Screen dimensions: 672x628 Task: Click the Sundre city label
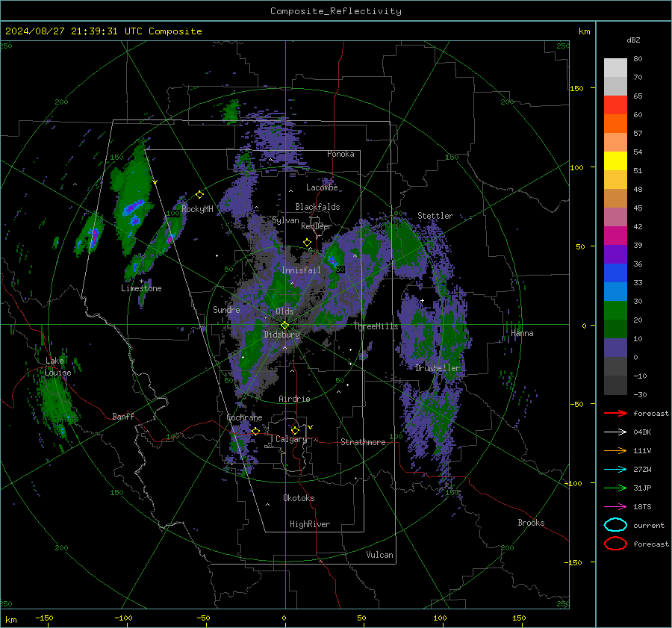[x=226, y=309]
